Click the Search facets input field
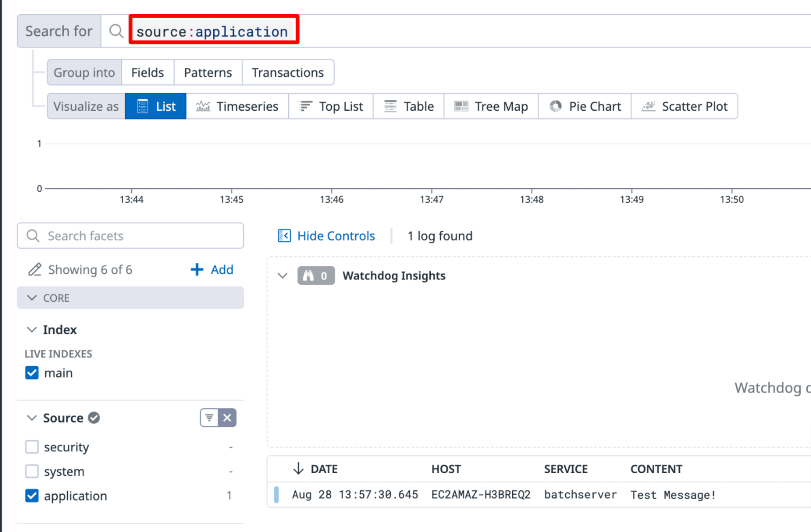The image size is (811, 532). (130, 236)
